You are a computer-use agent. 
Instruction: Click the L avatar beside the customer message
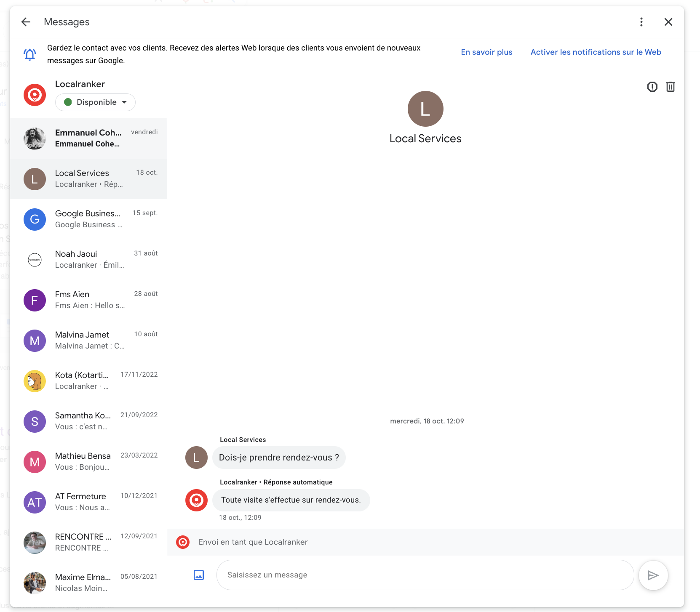click(196, 458)
